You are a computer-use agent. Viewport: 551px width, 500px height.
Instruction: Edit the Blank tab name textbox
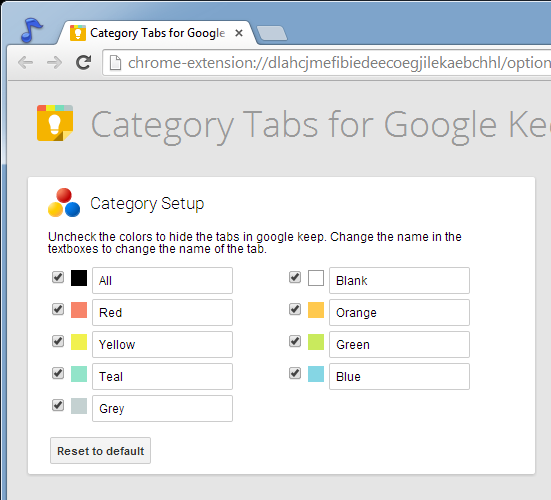pyautogui.click(x=399, y=280)
